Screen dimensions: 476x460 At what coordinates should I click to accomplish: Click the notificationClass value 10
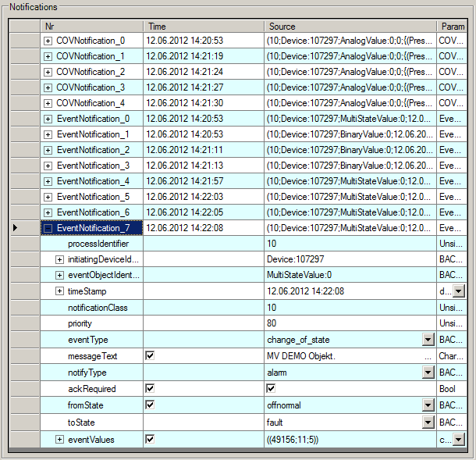click(350, 308)
